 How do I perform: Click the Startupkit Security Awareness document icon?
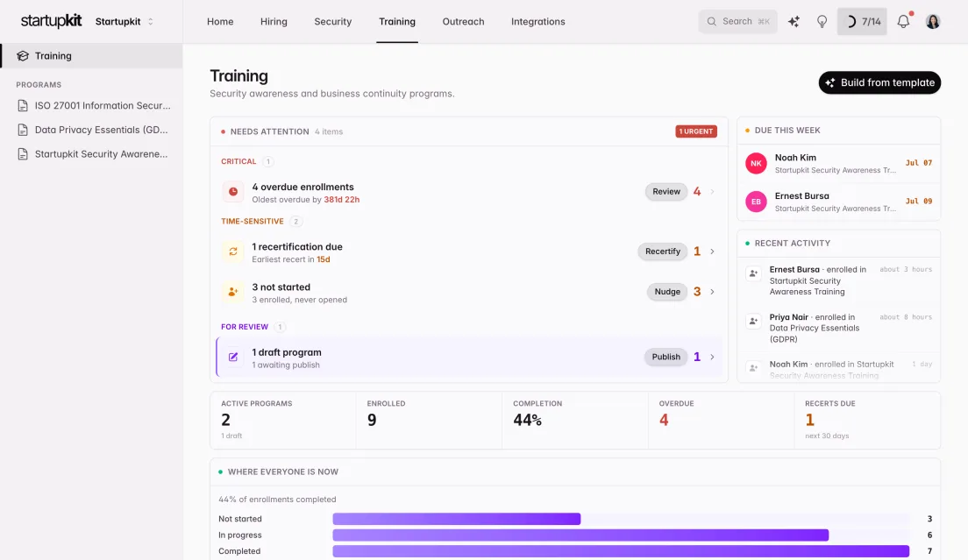[x=23, y=153]
